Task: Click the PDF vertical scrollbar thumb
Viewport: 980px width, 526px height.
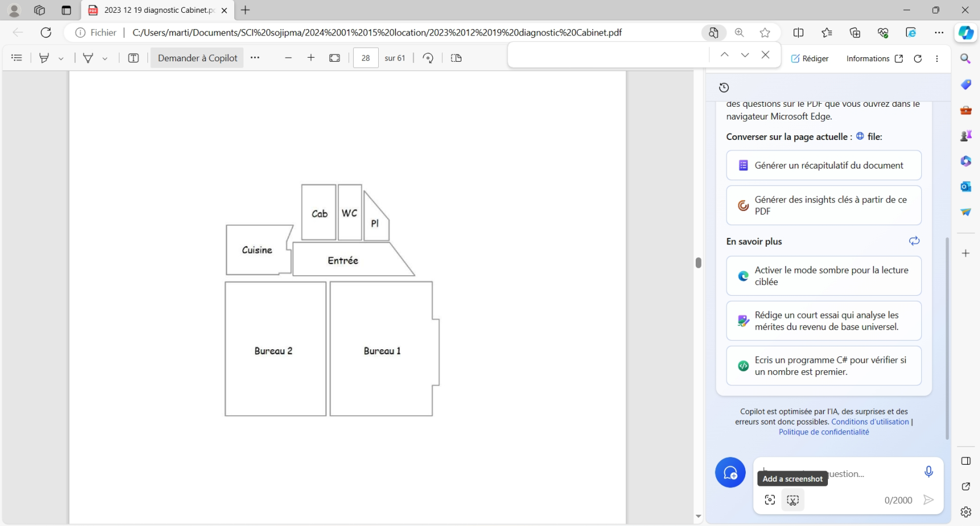Action: click(x=698, y=262)
